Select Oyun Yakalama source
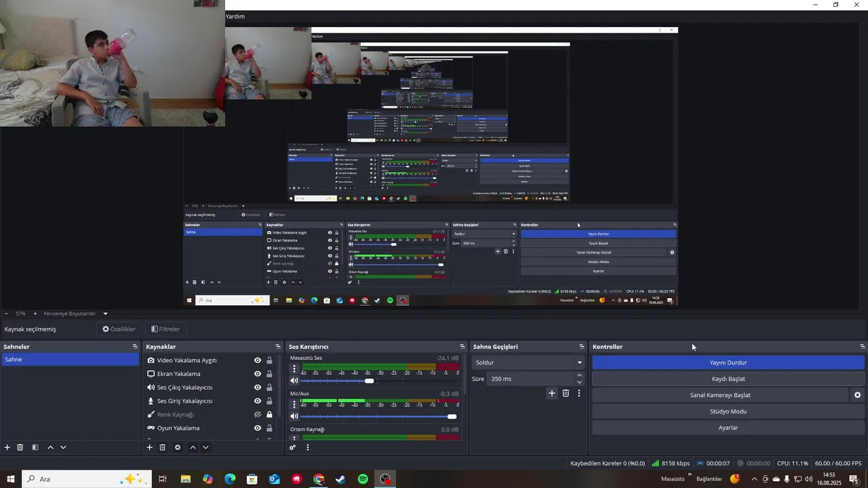 (178, 428)
